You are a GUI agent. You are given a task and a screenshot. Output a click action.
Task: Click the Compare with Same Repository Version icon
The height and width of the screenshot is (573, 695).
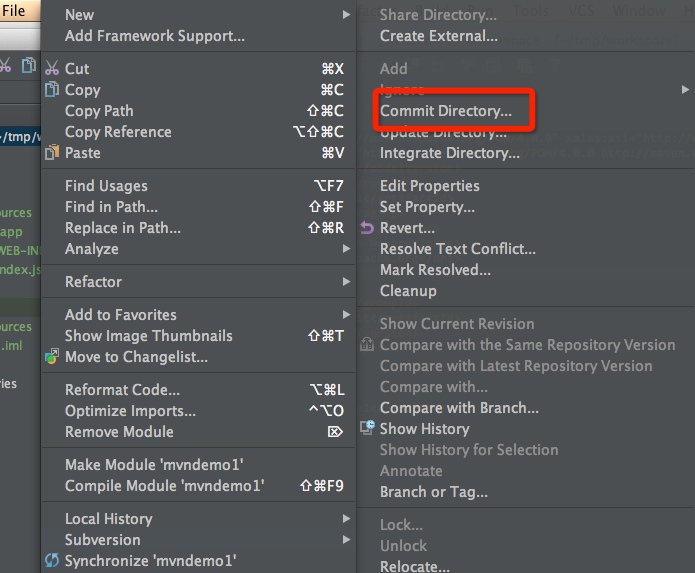click(367, 345)
